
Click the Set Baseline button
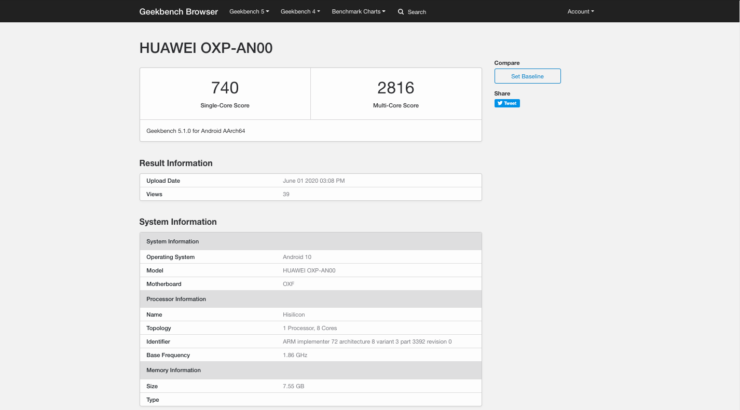(527, 76)
